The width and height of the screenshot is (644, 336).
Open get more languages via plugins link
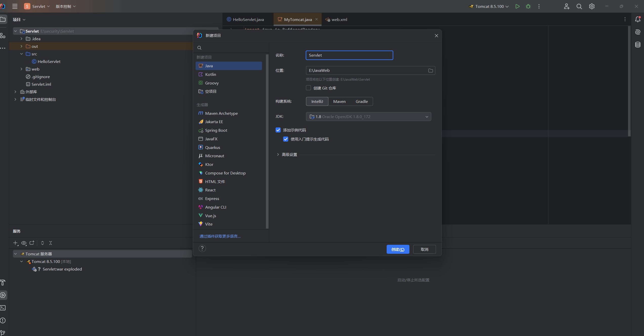tap(220, 236)
